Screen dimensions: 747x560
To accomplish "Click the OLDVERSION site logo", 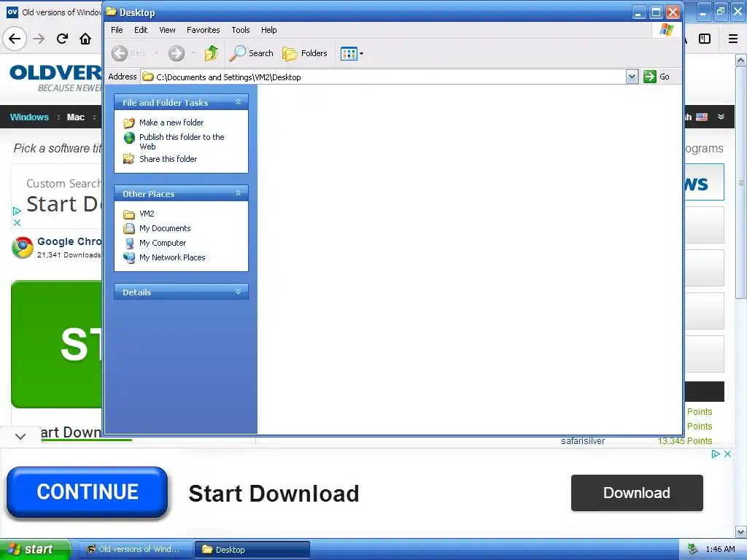I will click(55, 77).
